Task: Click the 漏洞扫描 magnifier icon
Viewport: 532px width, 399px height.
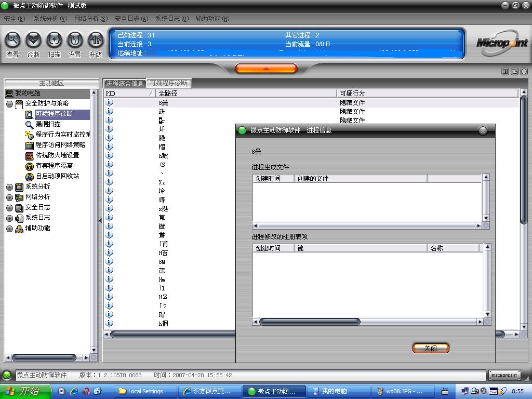Action: point(30,125)
